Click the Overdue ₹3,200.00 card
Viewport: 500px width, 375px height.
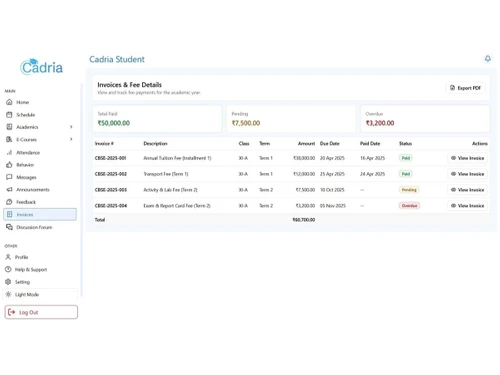point(425,119)
